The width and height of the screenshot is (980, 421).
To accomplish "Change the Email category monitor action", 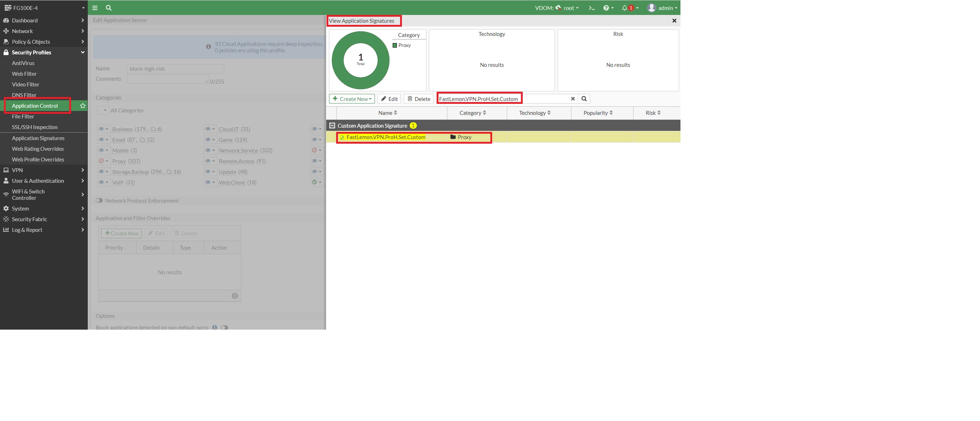I will (103, 140).
